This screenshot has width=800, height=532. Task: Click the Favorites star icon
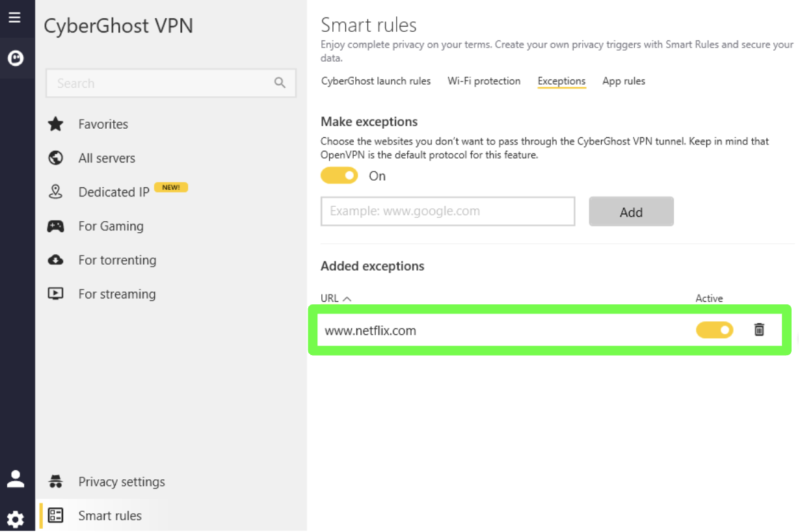[56, 124]
